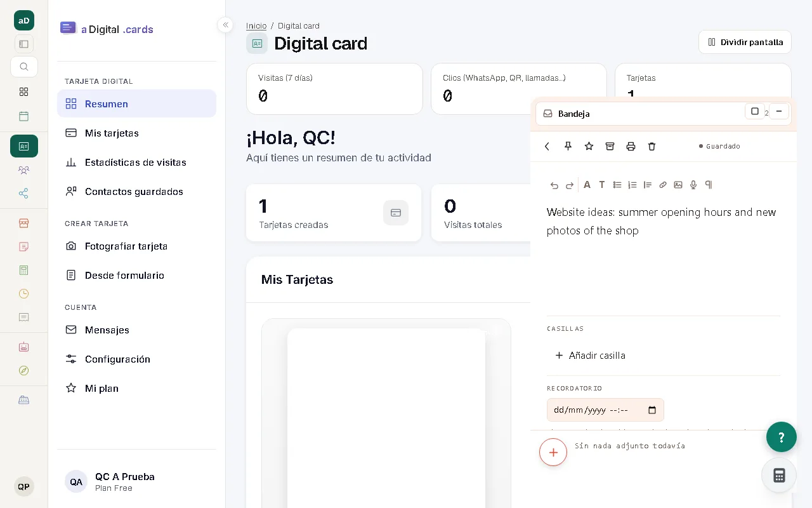The width and height of the screenshot is (812, 508).
Task: Toggle paragraph marks in editor toolbar
Action: (x=709, y=185)
